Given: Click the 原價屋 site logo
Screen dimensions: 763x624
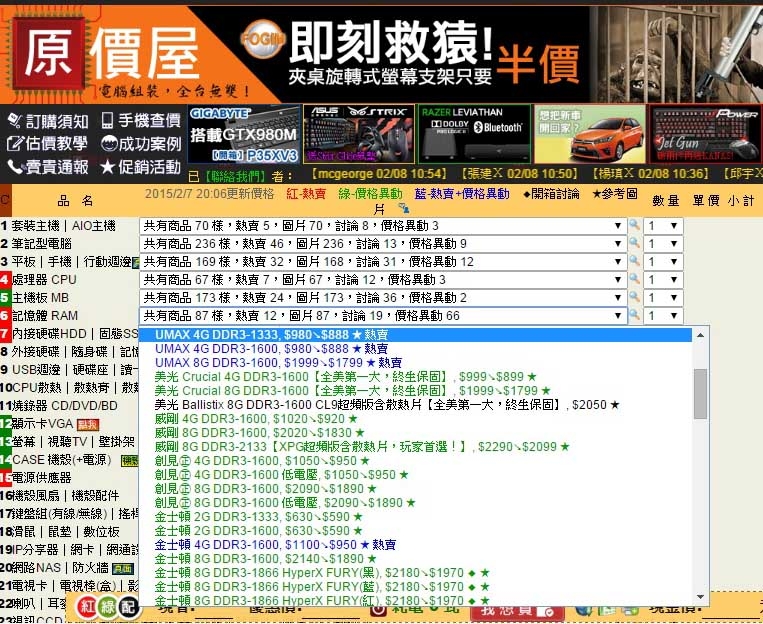Looking at the screenshot, I should [x=106, y=53].
